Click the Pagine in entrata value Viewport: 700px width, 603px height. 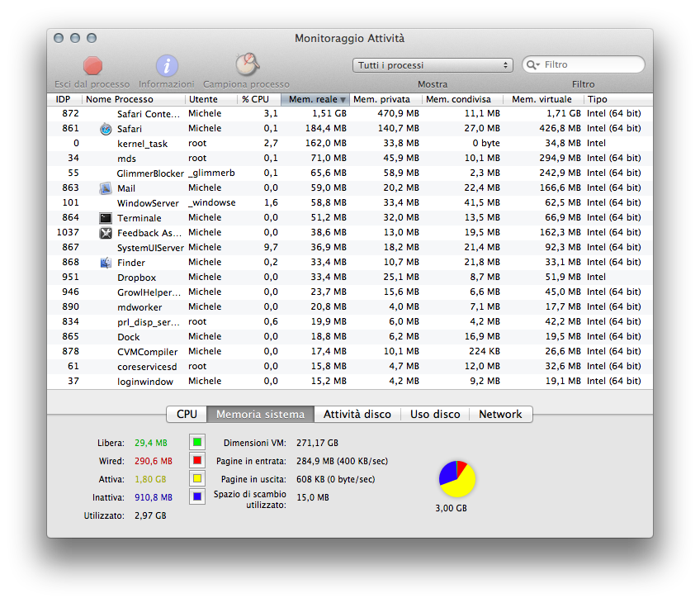[x=342, y=461]
